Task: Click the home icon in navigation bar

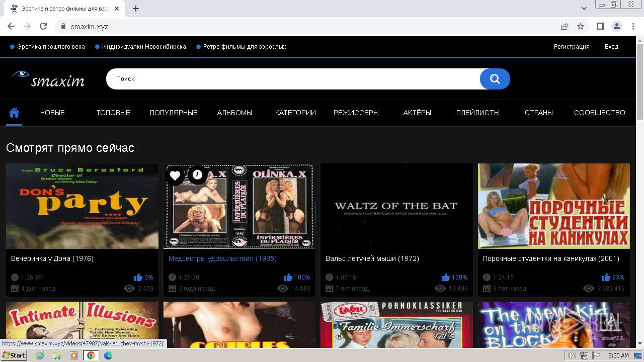Action: [x=14, y=112]
